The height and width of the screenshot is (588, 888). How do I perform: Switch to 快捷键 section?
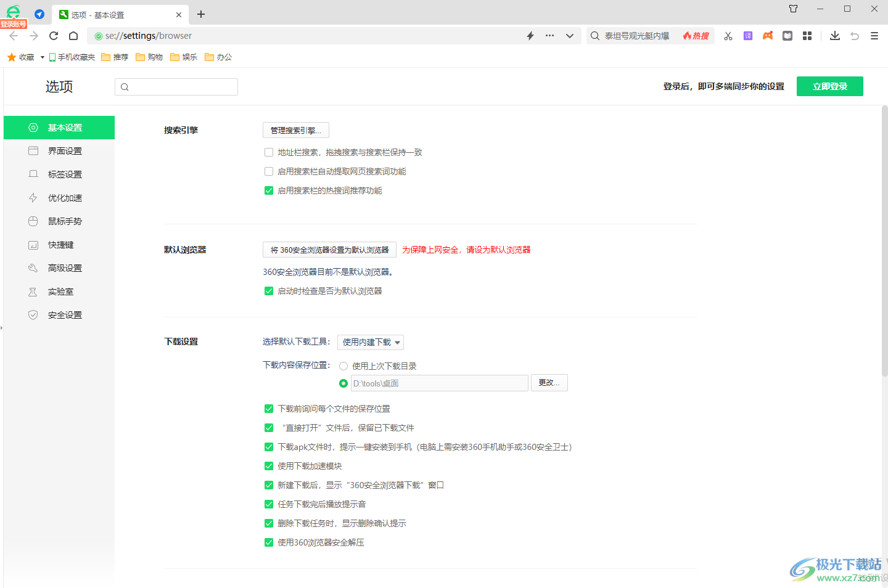click(x=59, y=245)
